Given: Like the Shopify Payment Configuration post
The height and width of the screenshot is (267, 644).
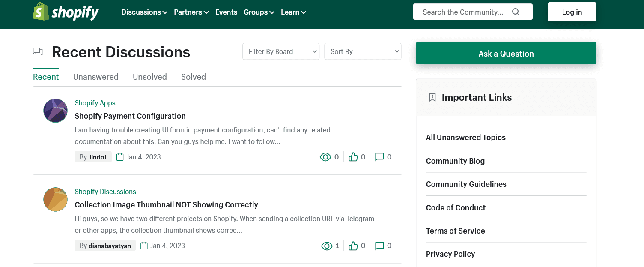Looking at the screenshot, I should tap(353, 157).
